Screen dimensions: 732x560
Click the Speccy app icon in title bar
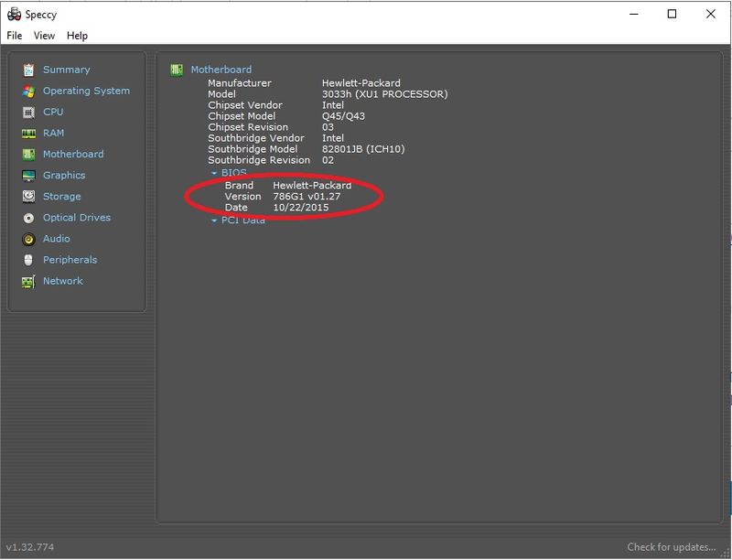(14, 15)
